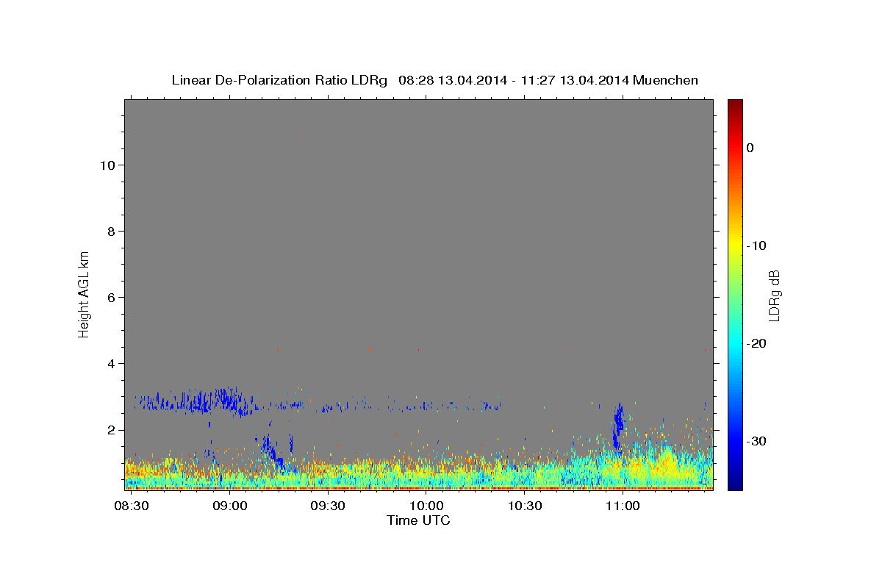Click the colorbar value -20
Viewport: 882px width, 588px height.
(757, 343)
